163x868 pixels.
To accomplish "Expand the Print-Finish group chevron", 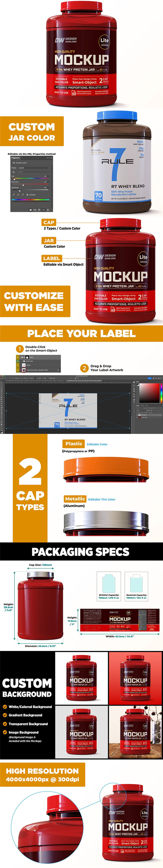I will click(22, 361).
